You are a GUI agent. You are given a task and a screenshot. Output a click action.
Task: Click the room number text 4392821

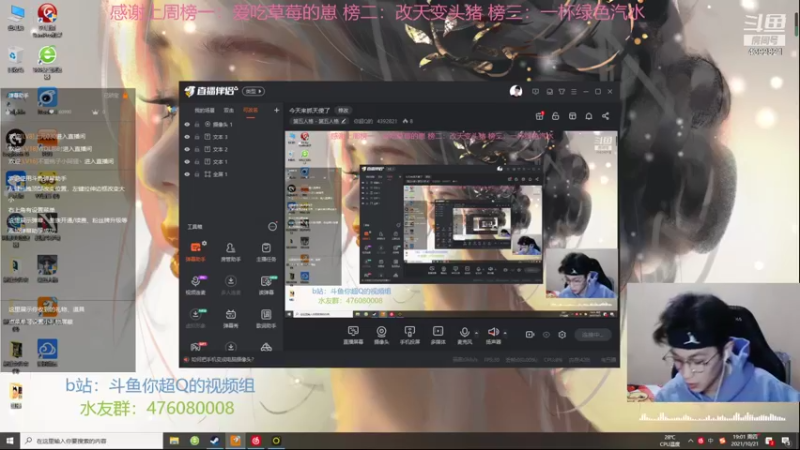(387, 121)
